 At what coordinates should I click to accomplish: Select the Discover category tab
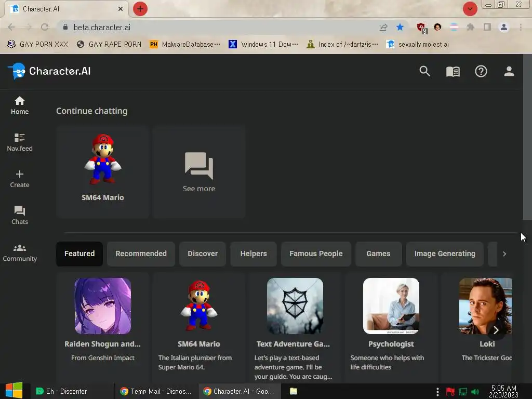pos(203,254)
